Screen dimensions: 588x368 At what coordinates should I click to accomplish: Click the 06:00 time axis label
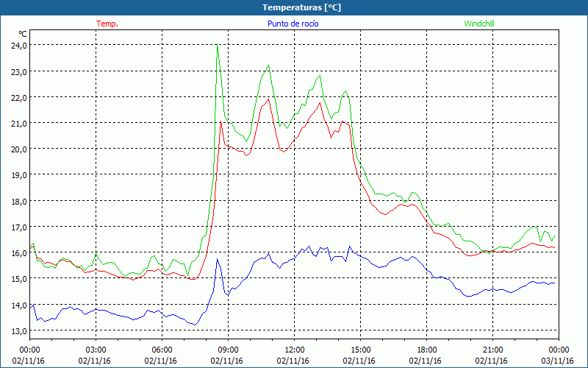click(x=162, y=350)
